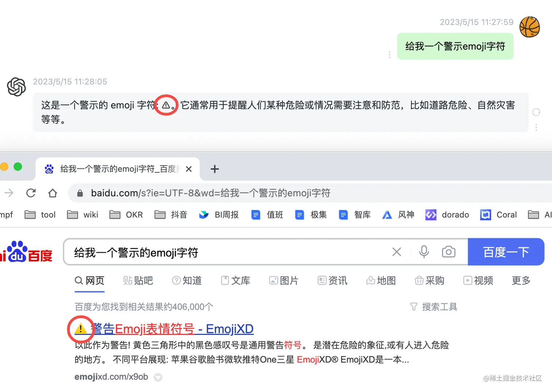Switch to the 图片 tab
Screen dimensions: 552x392
(284, 281)
